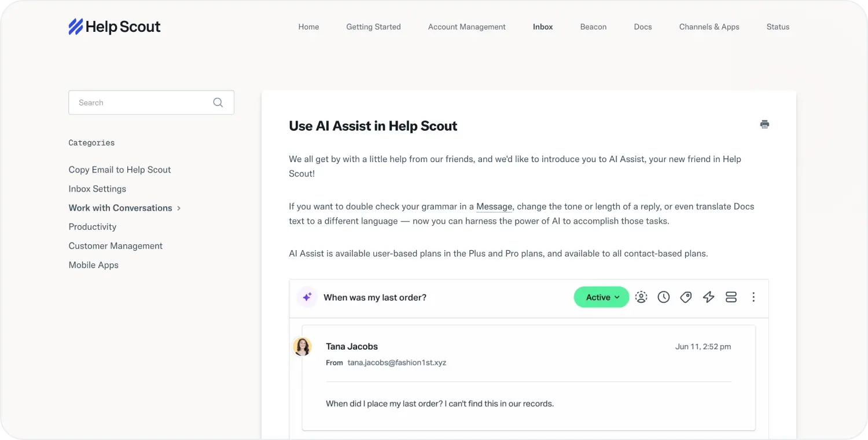Click the Help Scout logo
Viewport: 868px width, 440px height.
115,27
